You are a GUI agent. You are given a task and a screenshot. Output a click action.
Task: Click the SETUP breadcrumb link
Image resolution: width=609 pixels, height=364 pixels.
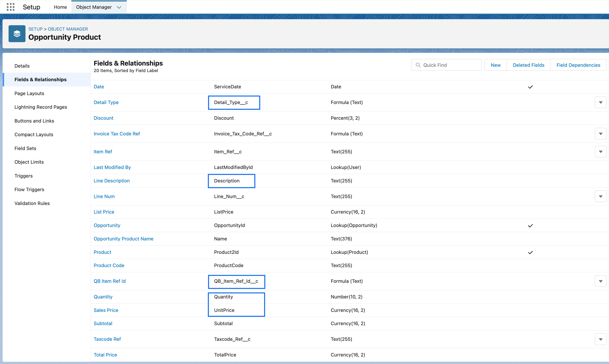[x=35, y=29]
